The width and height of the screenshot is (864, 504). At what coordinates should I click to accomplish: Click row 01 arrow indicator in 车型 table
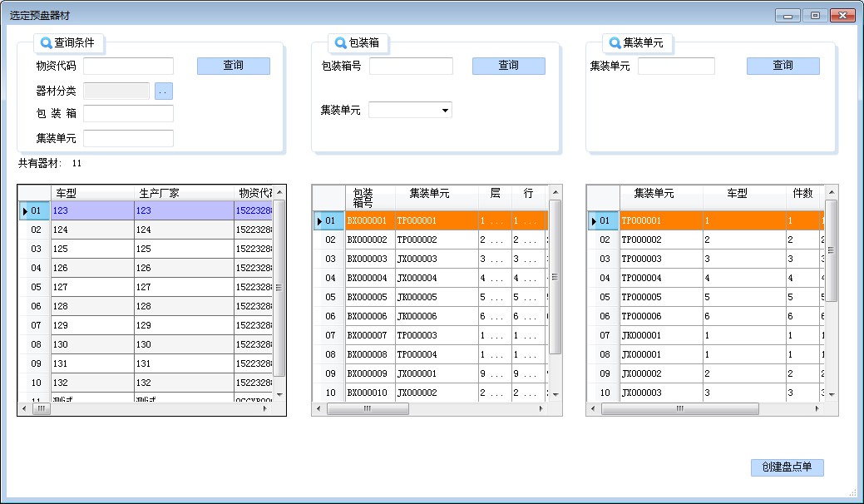coord(25,211)
